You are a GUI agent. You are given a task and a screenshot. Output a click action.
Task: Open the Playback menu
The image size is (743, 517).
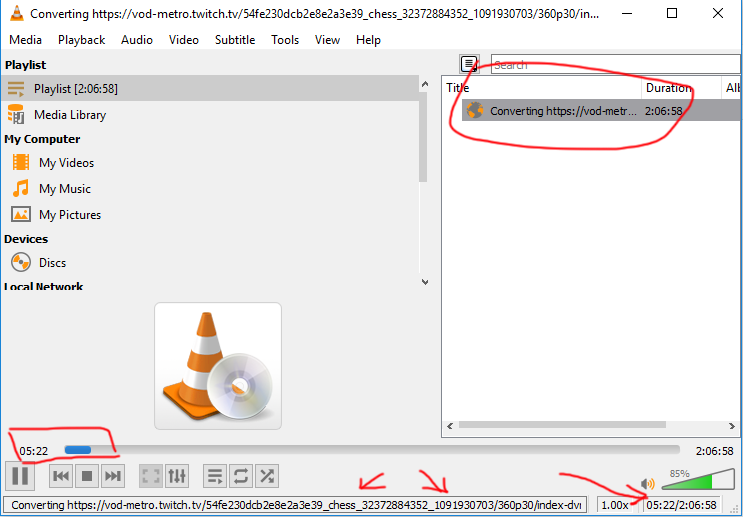tap(81, 40)
